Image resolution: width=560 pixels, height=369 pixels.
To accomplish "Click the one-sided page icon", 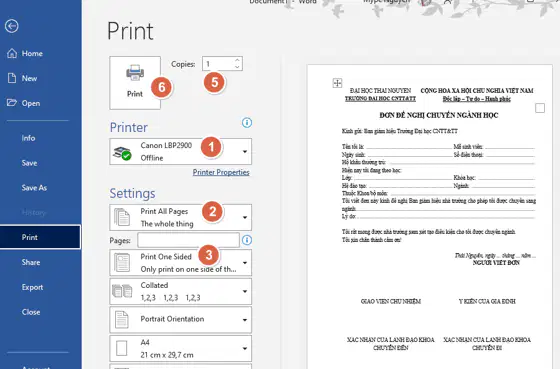I will [x=122, y=263].
